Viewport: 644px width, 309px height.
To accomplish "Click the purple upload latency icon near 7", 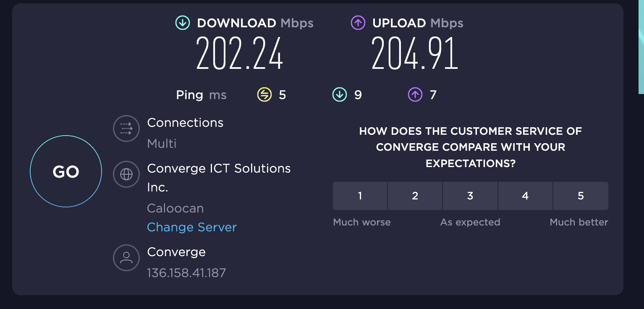I will click(415, 95).
